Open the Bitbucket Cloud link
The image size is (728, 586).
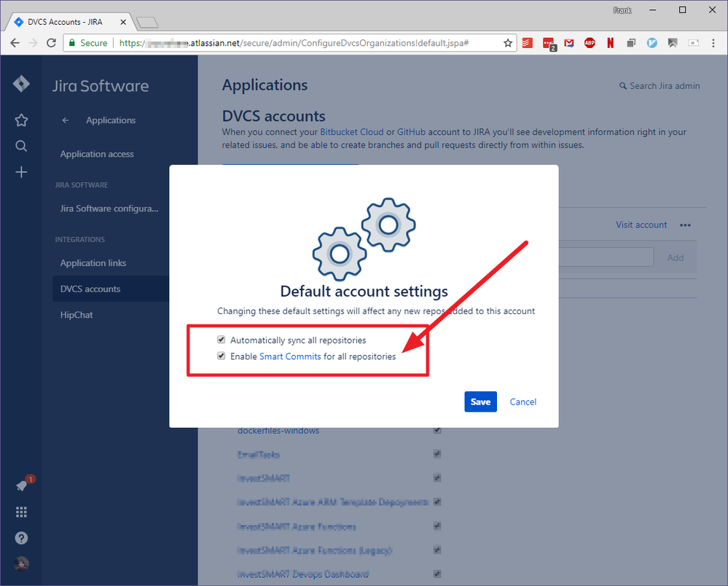352,132
